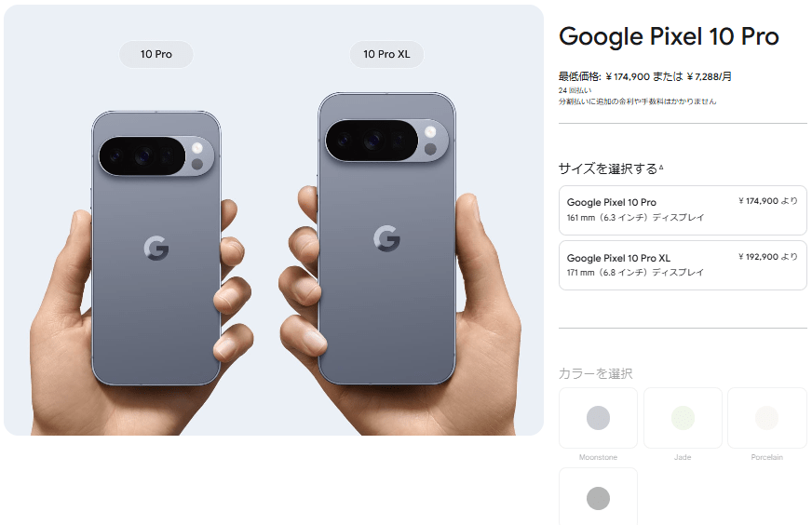Choose the Jade color swatch

point(683,418)
